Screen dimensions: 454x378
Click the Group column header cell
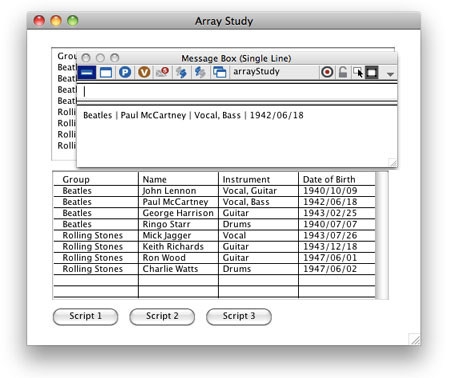point(96,179)
